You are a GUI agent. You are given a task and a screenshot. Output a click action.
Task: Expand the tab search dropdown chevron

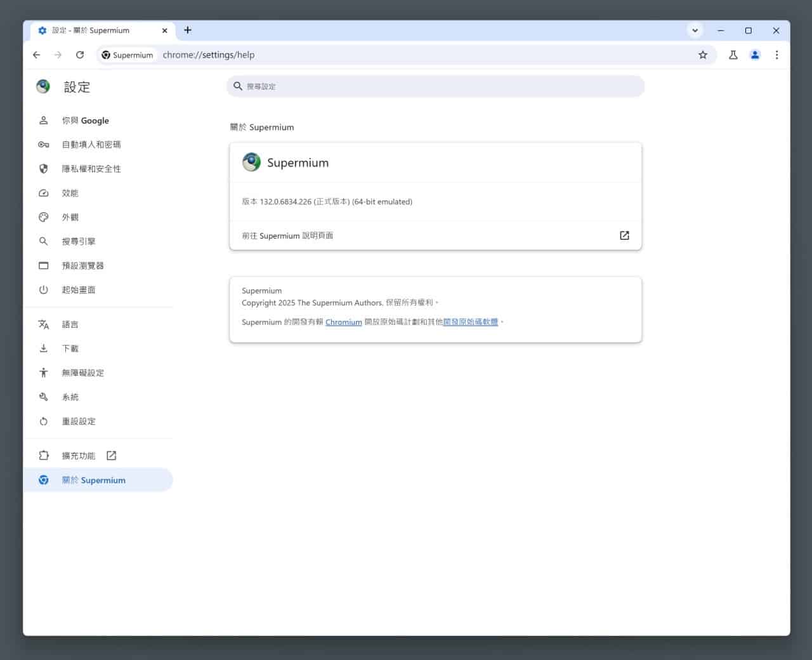695,30
